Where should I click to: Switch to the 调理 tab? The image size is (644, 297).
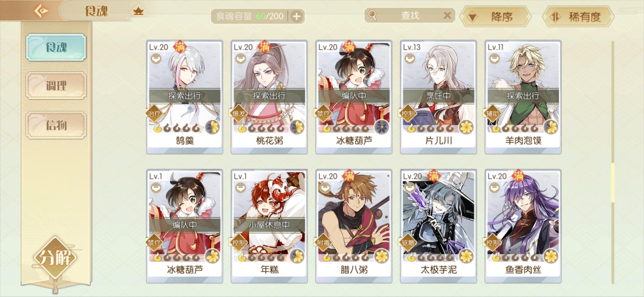pos(56,86)
